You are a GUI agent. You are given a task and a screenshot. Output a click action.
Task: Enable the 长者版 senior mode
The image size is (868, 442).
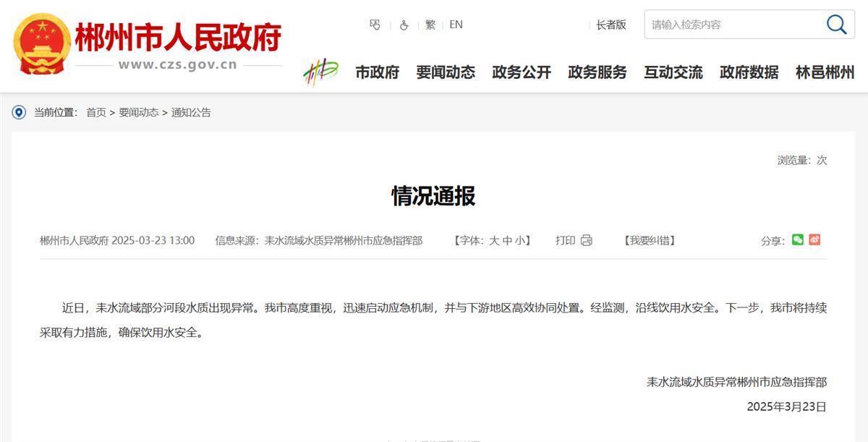[610, 25]
